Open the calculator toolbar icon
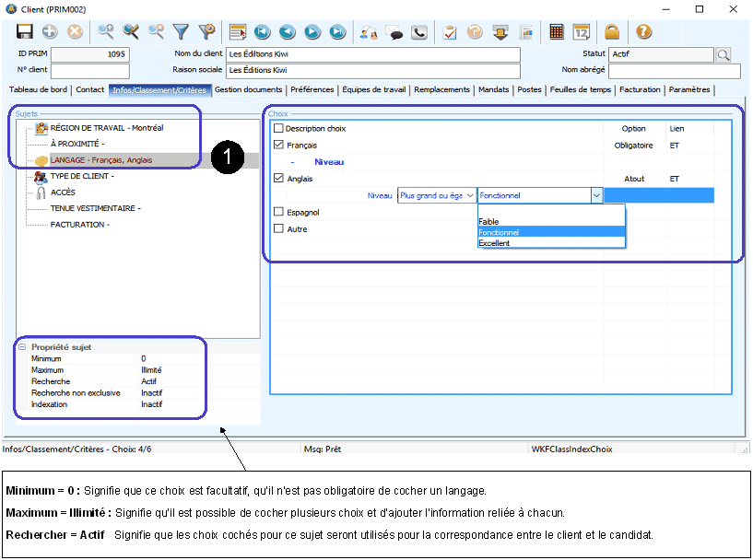 (x=557, y=31)
